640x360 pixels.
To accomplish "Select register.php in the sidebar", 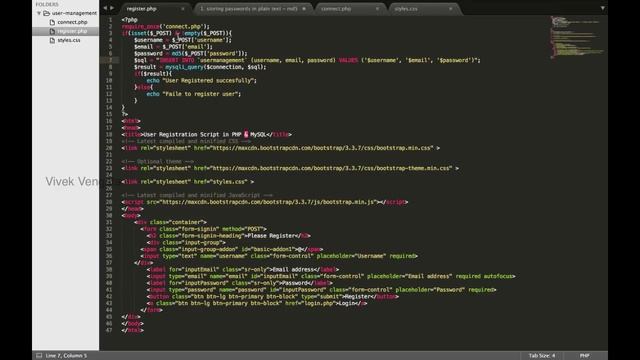I will 72,31.
